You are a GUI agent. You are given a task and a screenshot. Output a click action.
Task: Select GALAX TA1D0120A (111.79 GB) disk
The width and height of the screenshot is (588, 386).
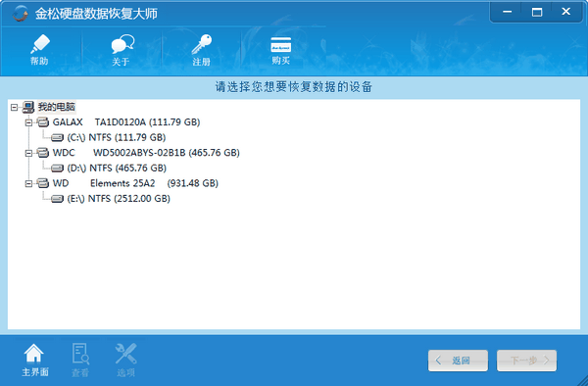(126, 122)
